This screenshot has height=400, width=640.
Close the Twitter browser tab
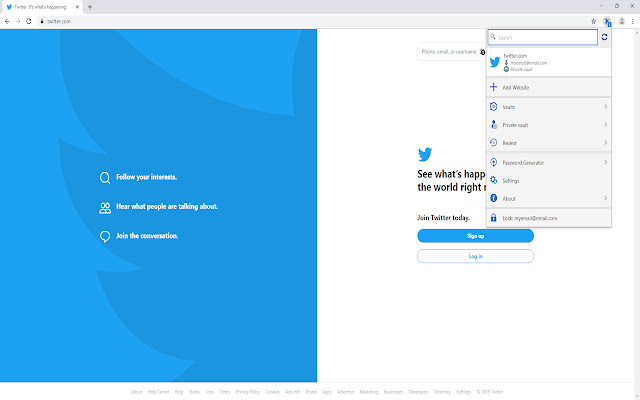(x=77, y=7)
